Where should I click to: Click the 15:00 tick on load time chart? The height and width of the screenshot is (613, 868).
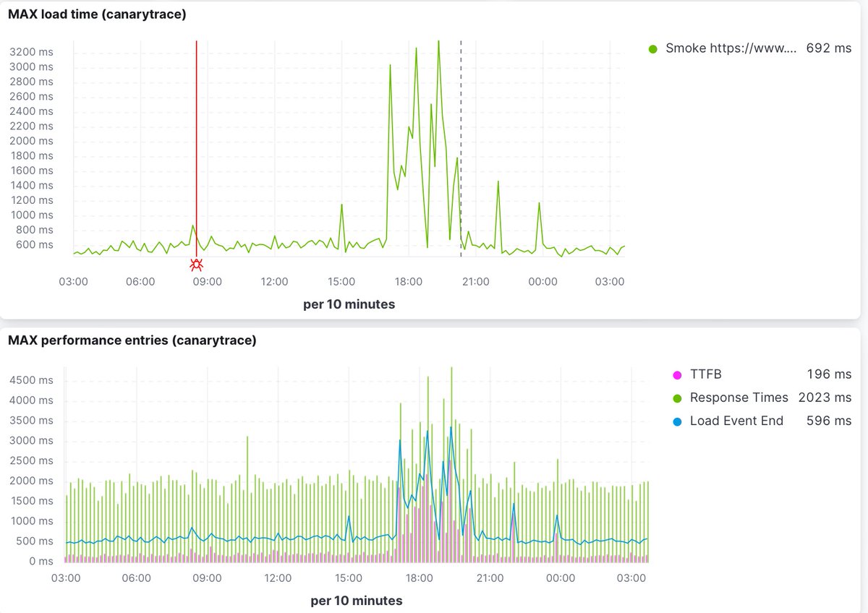click(341, 281)
